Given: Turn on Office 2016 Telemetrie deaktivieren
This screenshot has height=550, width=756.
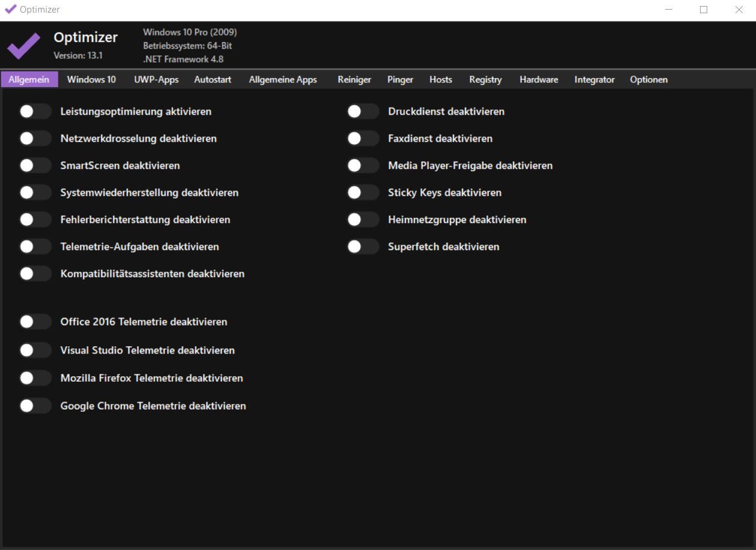Looking at the screenshot, I should tap(35, 322).
